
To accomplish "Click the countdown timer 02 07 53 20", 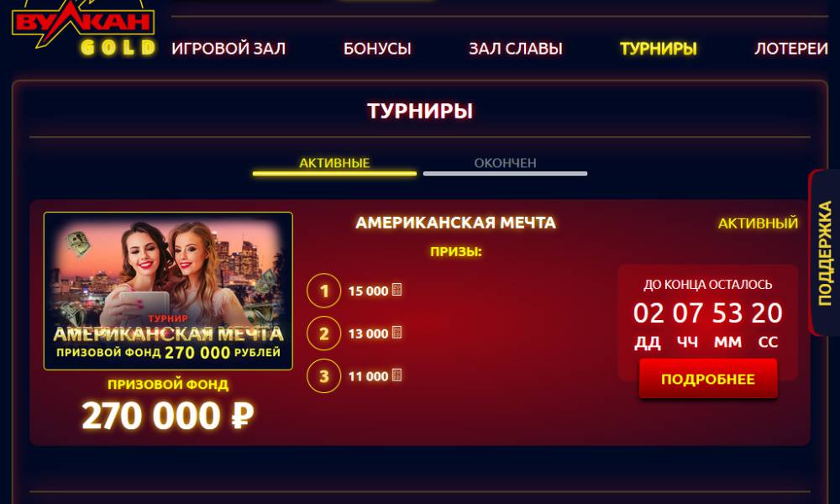I will [707, 313].
